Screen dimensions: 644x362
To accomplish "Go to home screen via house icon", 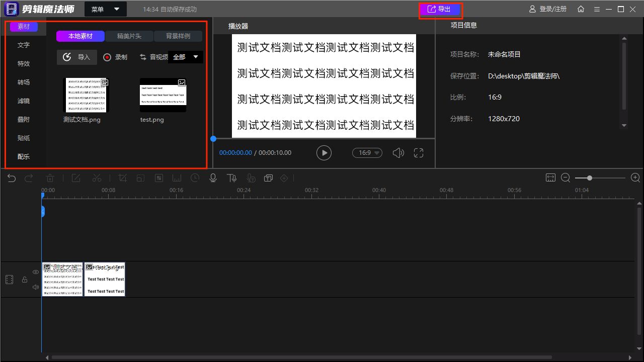I will [581, 9].
